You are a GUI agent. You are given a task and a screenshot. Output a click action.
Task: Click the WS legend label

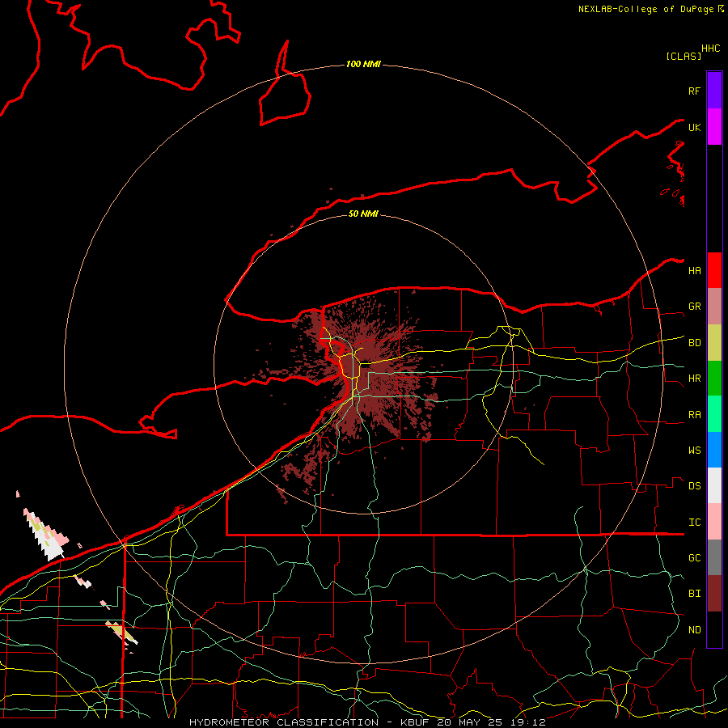[x=694, y=451]
